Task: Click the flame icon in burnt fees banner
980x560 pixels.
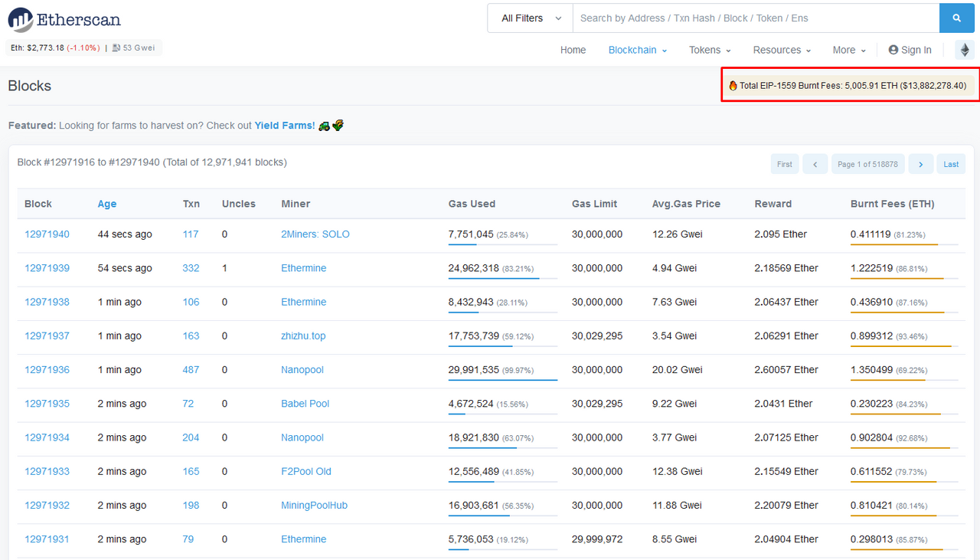Action: pos(733,86)
